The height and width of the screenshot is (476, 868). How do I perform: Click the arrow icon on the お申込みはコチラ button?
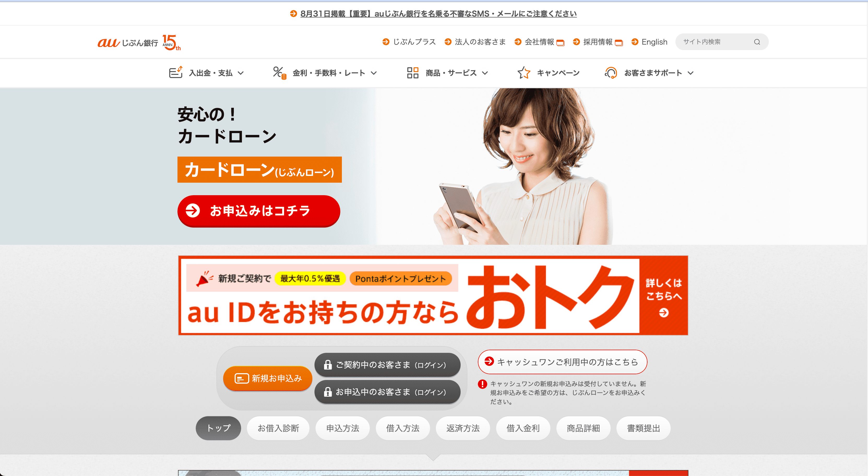tap(193, 211)
